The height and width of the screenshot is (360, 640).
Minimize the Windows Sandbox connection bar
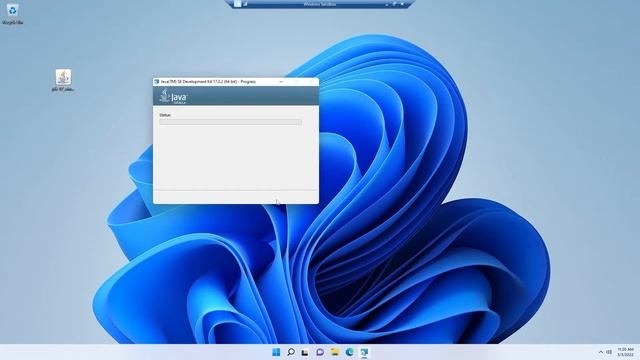387,4
